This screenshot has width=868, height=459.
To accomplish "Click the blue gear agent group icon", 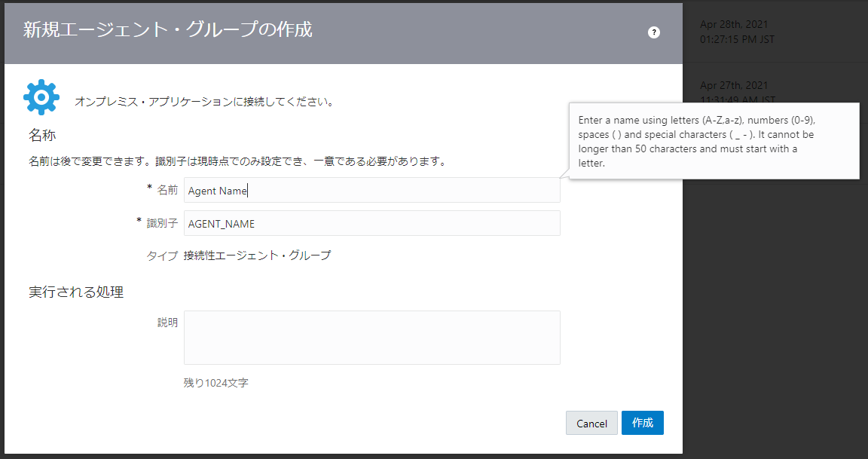I will tap(41, 97).
